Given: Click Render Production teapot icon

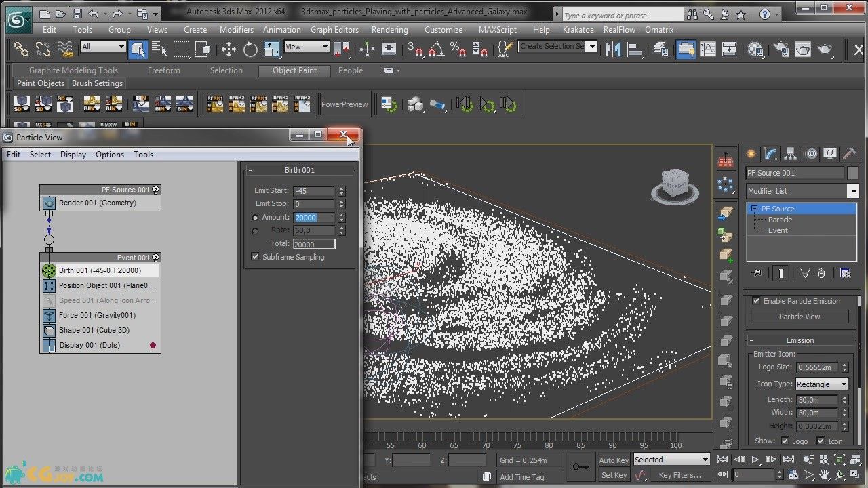Looking at the screenshot, I should pyautogui.click(x=825, y=49).
